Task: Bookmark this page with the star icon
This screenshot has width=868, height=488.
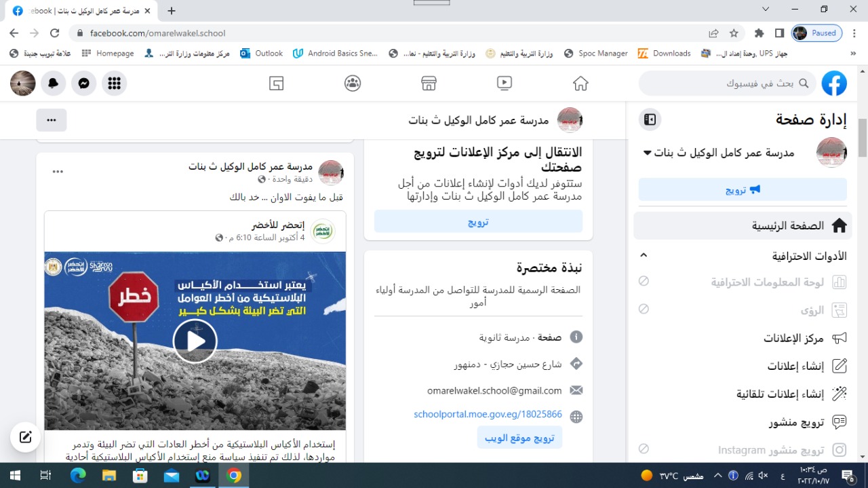Action: point(734,33)
